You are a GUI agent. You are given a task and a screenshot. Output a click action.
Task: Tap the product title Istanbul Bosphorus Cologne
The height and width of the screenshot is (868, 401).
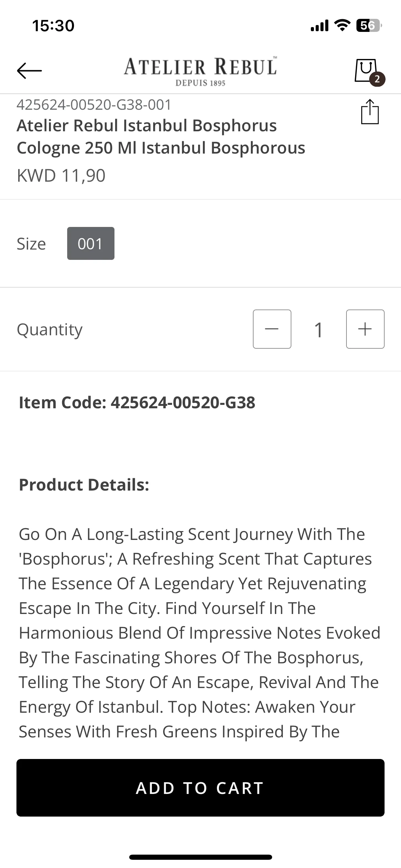click(161, 136)
